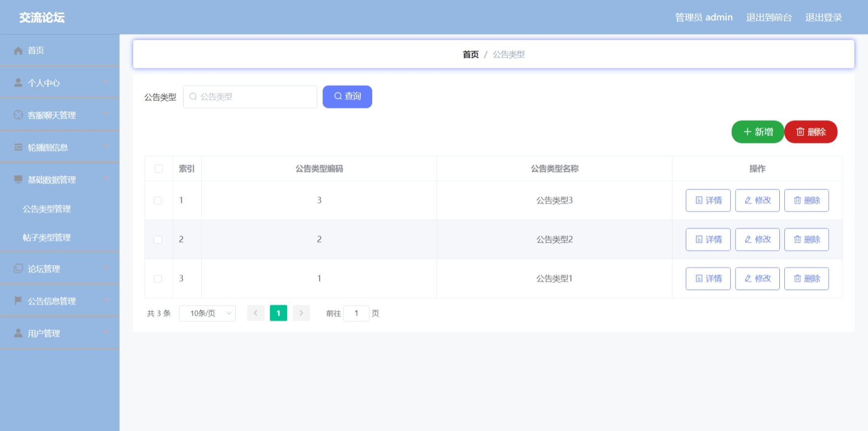Click the list icon next to 轮播图信息
The width and height of the screenshot is (868, 431).
click(x=18, y=147)
